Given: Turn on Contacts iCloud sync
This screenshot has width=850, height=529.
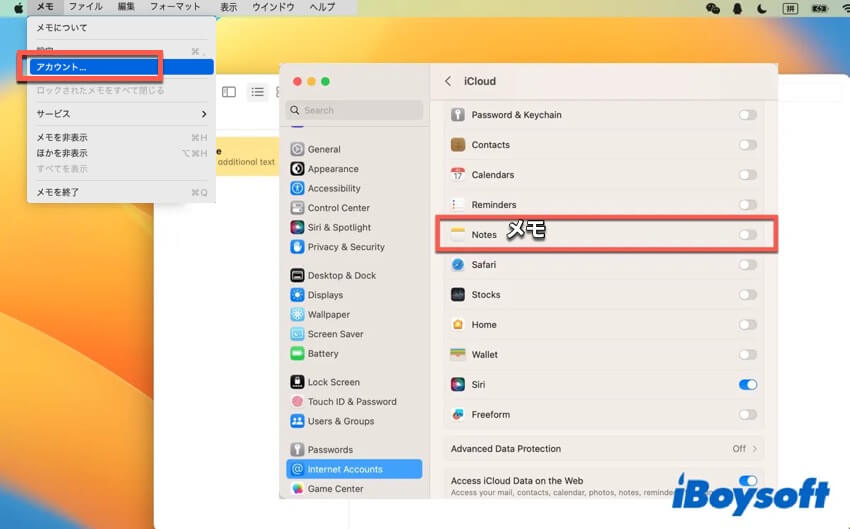Looking at the screenshot, I should [748, 145].
